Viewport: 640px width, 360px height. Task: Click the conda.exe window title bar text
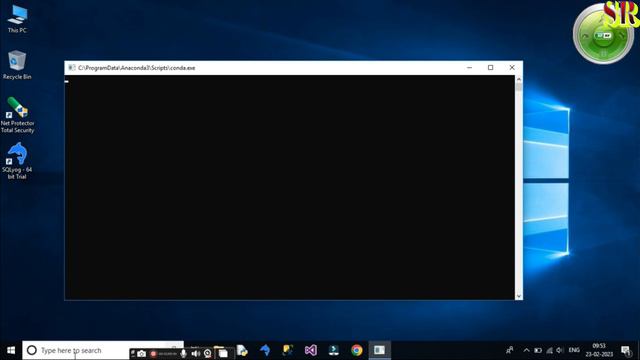pos(137,68)
